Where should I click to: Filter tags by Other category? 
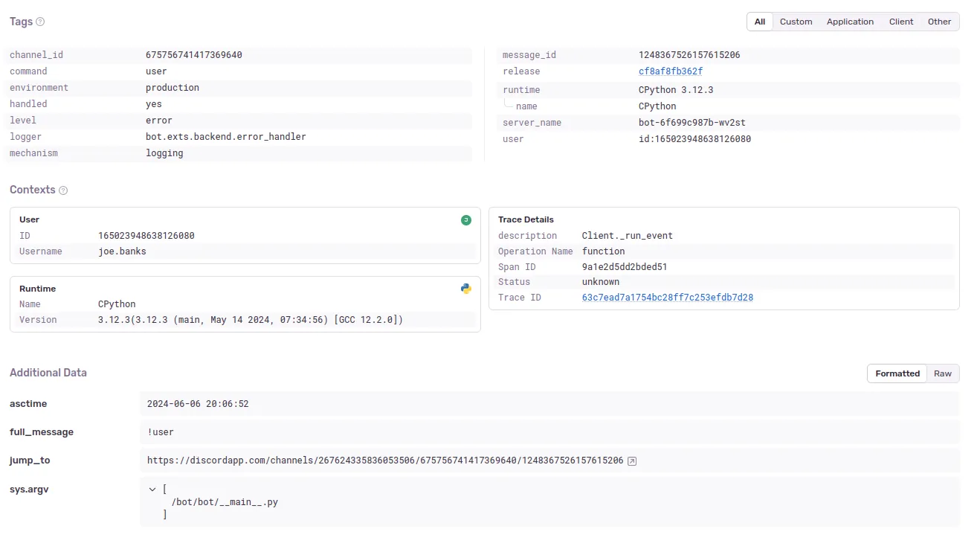click(939, 22)
